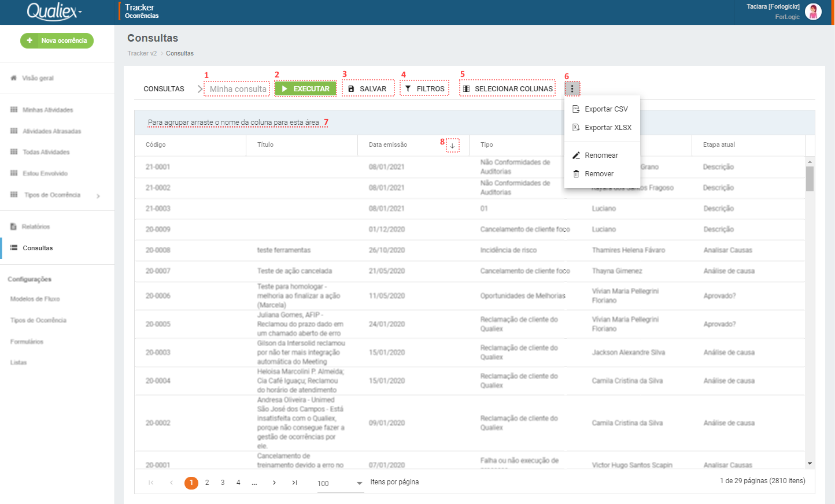Click scrollbar up arrow of table

coord(810,162)
